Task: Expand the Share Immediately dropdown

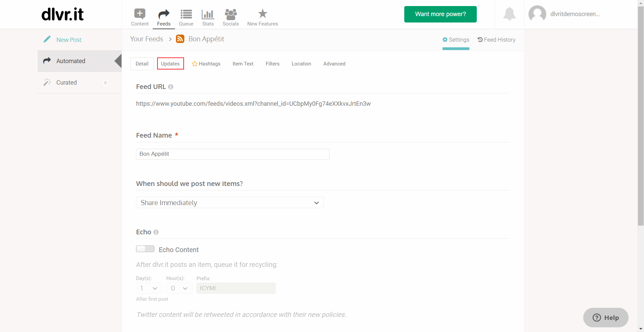Action: coord(230,202)
